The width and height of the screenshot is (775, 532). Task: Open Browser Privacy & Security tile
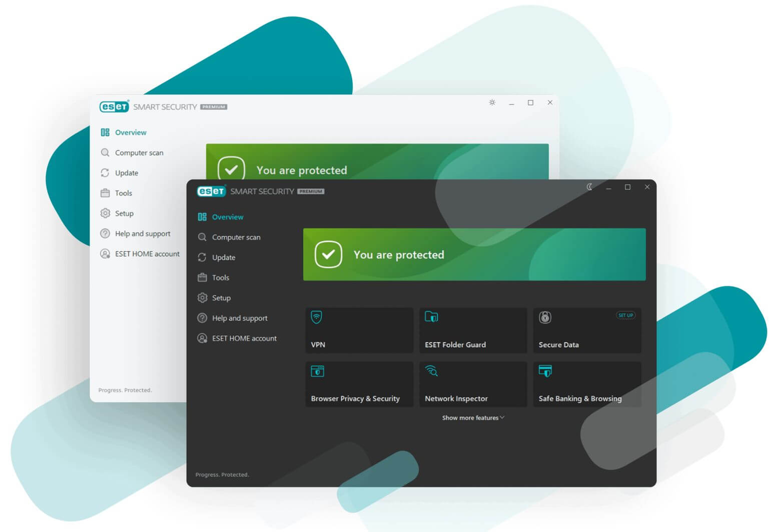359,384
